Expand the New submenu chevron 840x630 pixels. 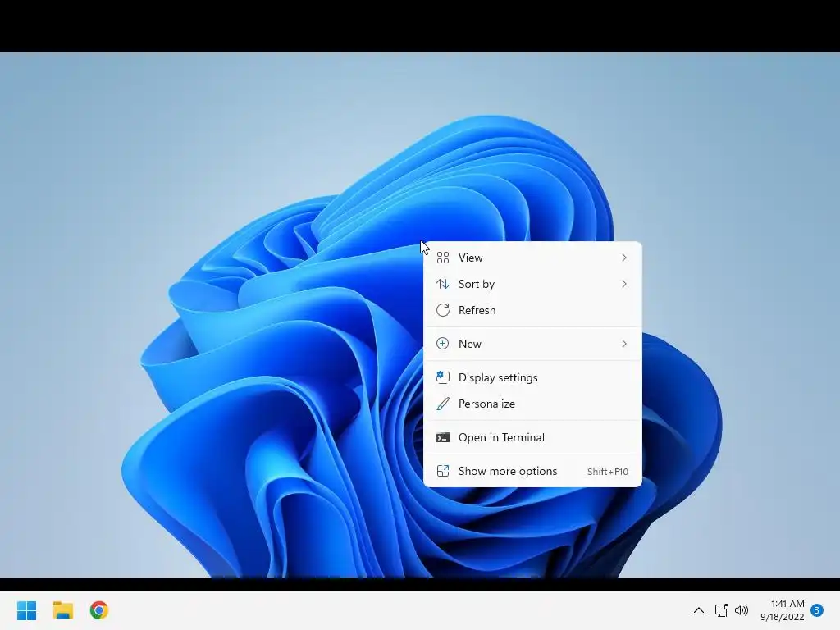pyautogui.click(x=624, y=344)
